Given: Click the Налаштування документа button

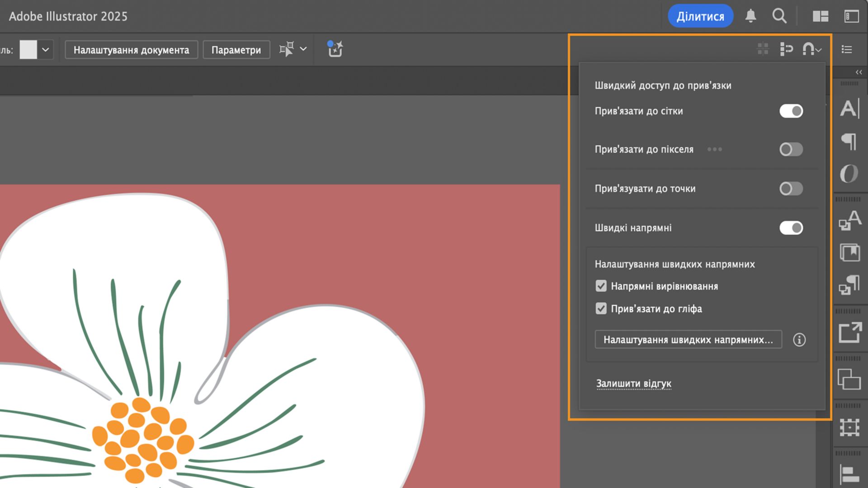Looking at the screenshot, I should [131, 50].
